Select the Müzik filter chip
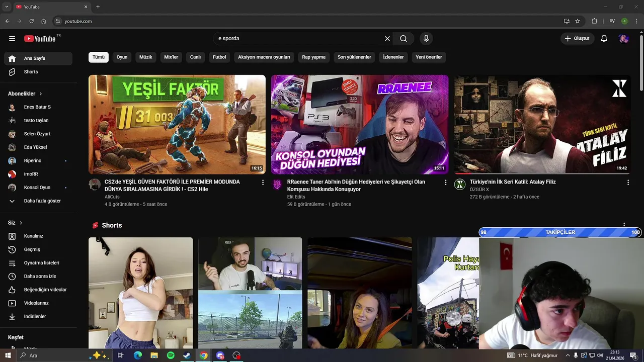 pos(146,57)
